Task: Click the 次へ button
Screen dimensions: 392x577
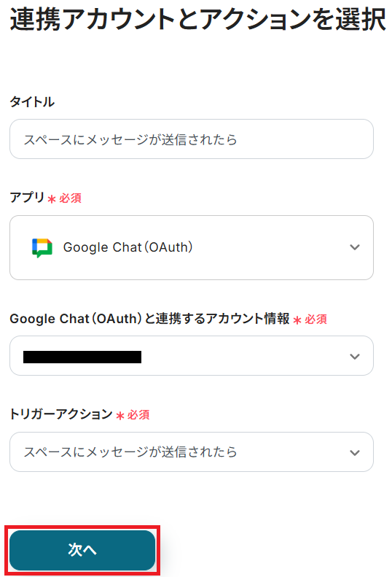Action: [82, 550]
